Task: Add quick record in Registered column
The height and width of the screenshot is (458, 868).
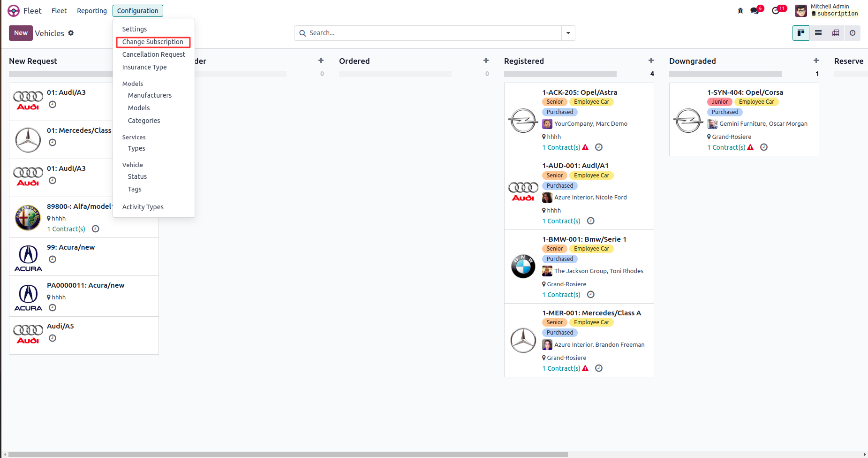Action: pos(651,61)
